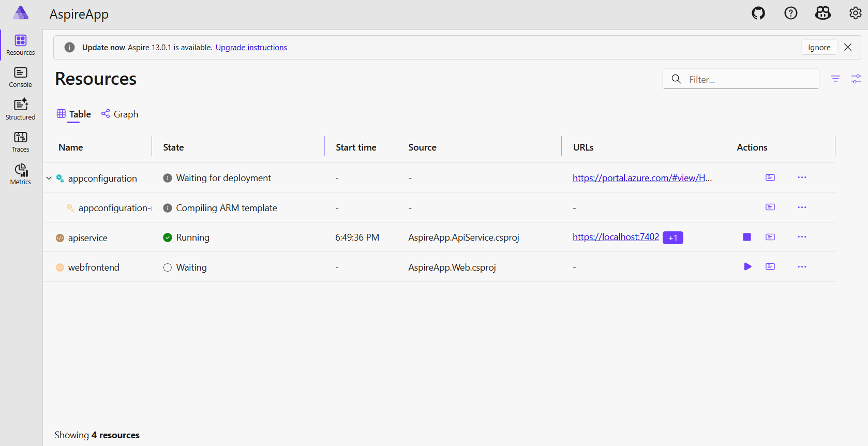The width and height of the screenshot is (868, 446).
Task: Open Structured logs in sidebar
Action: pos(21,109)
